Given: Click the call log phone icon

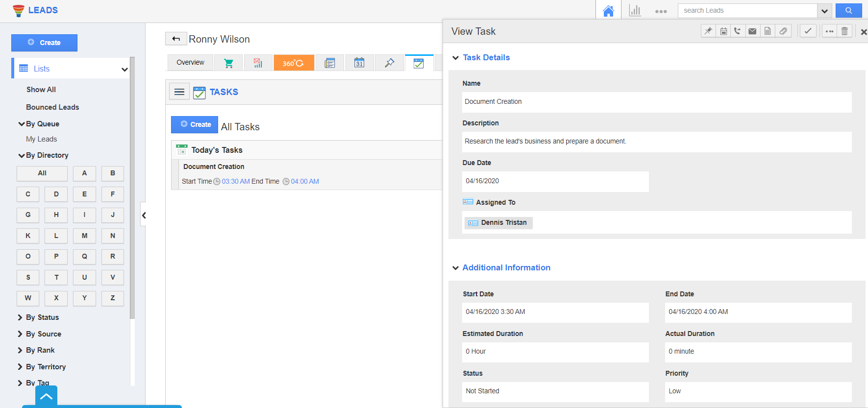Looking at the screenshot, I should [738, 31].
